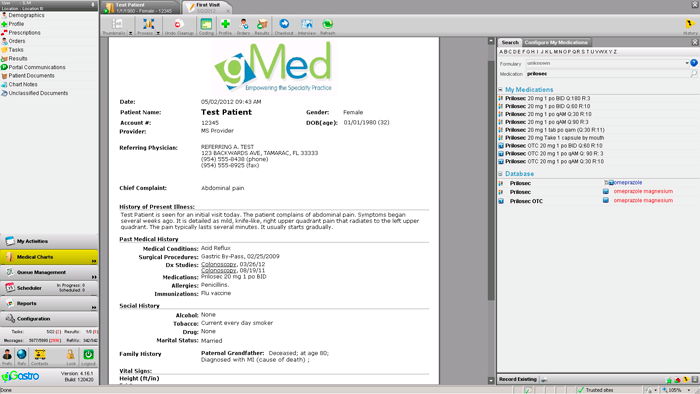
Task: Select Prilosec OTC 20 mg qAM Q:90 R:3
Action: pos(554,153)
